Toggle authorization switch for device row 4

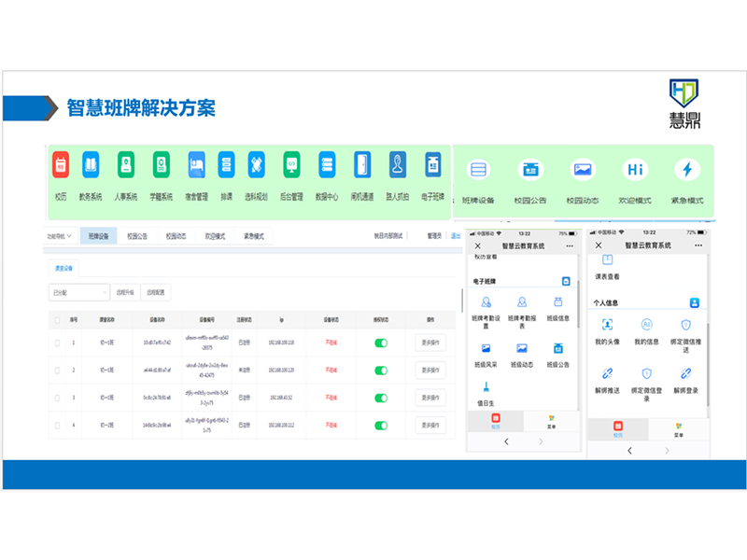[381, 424]
